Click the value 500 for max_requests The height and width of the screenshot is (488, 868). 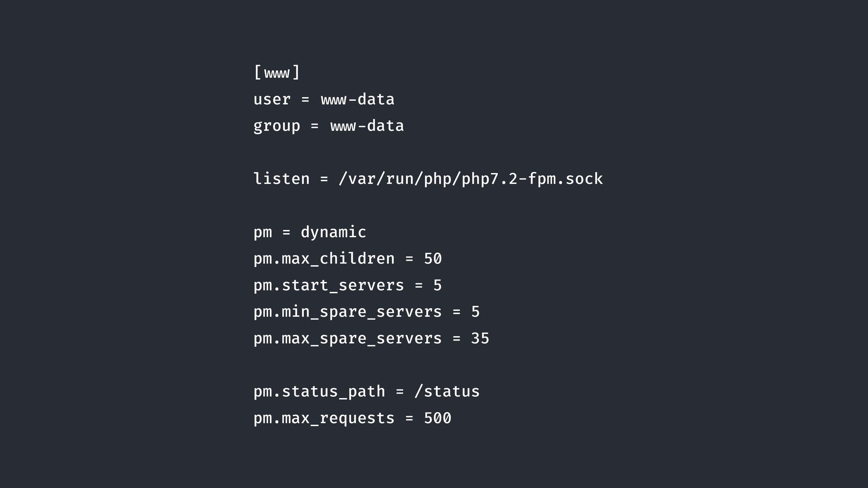pos(437,418)
